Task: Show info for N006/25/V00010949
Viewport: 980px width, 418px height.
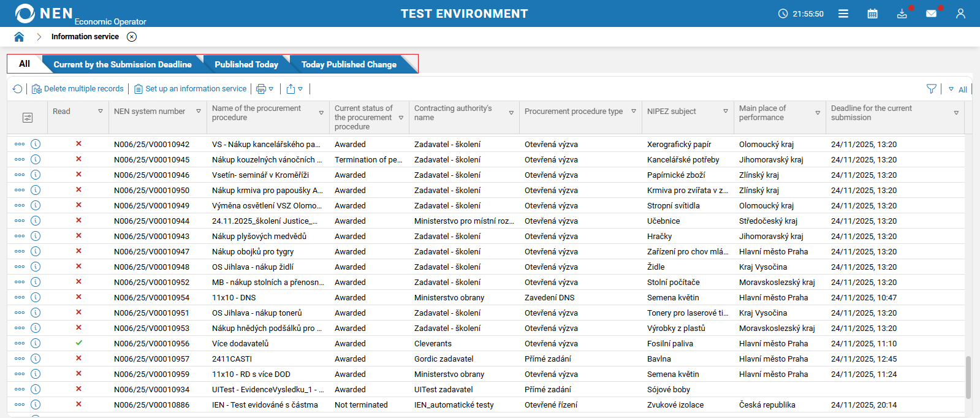Action: coord(36,205)
